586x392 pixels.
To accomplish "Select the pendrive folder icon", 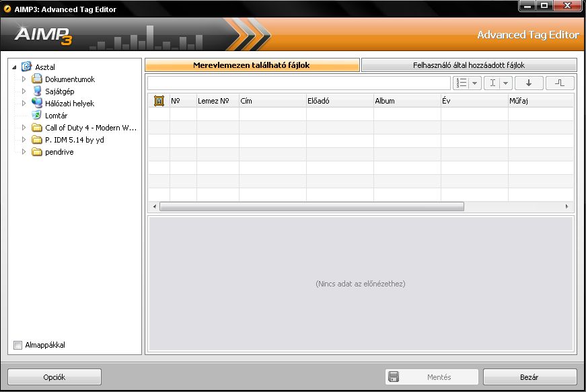I will click(x=37, y=152).
